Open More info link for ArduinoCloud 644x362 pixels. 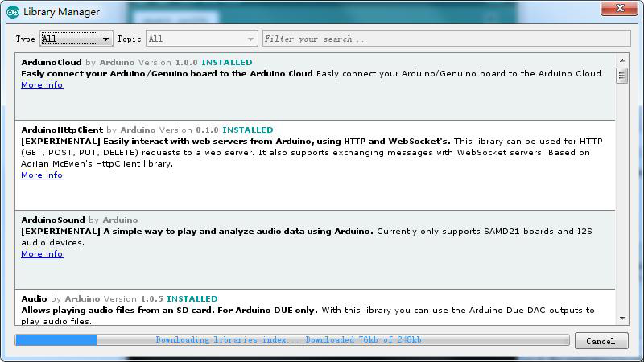tap(42, 85)
